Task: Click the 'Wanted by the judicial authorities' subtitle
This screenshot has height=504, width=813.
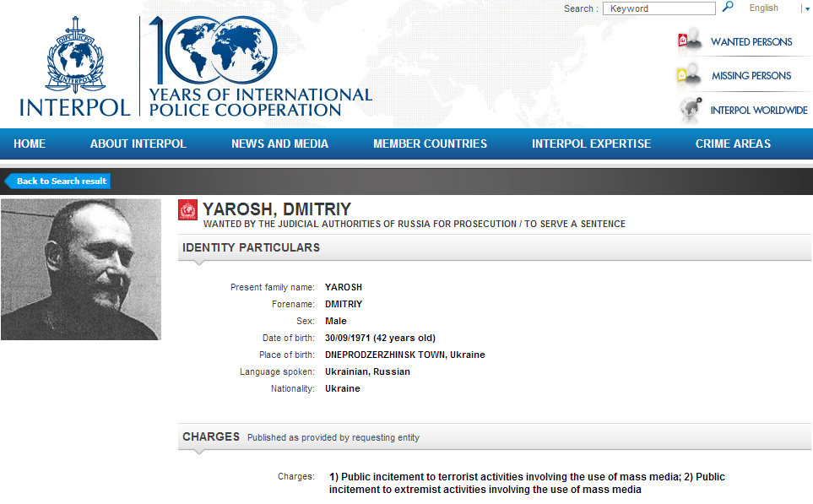Action: coord(415,224)
